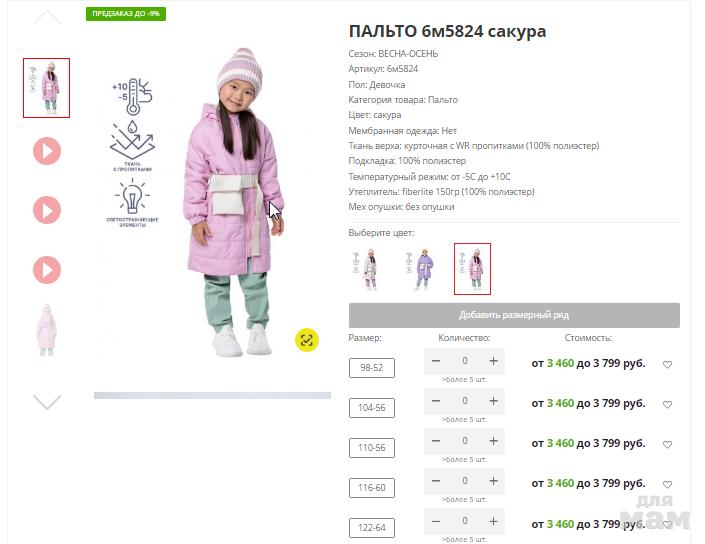Choose size button 122-64

pyautogui.click(x=372, y=528)
